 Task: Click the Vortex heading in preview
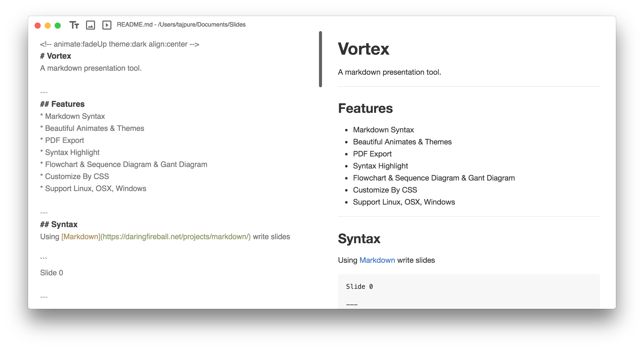[x=364, y=49]
